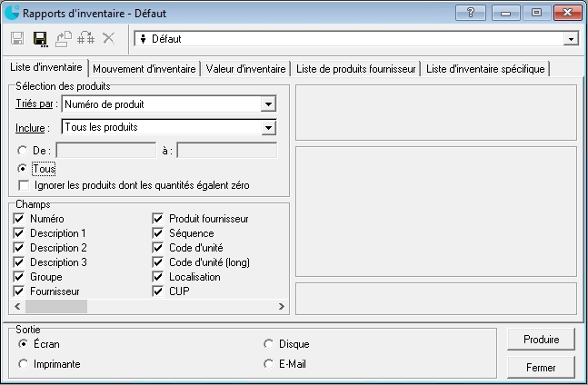The image size is (588, 385).
Task: Uncheck the Localisation field checkbox
Action: tap(158, 277)
